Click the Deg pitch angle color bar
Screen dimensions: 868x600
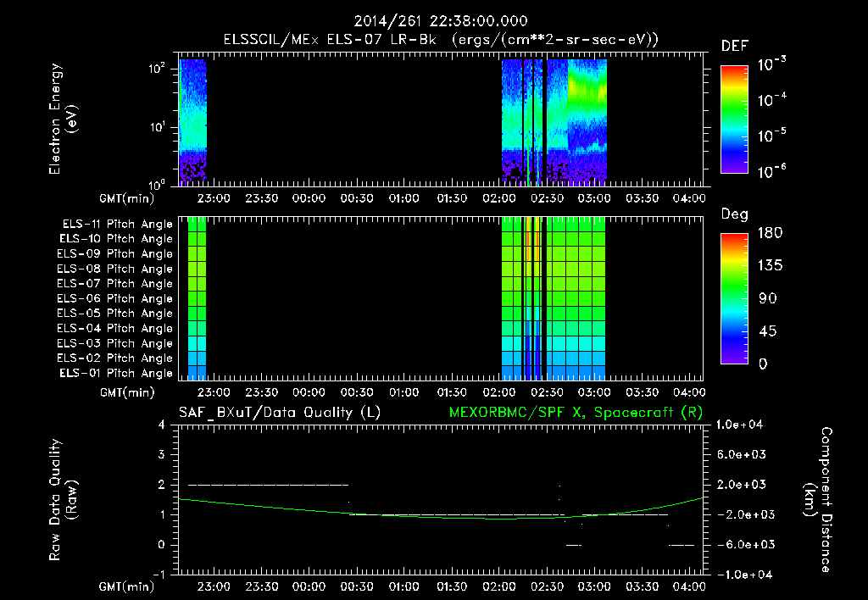tap(734, 298)
